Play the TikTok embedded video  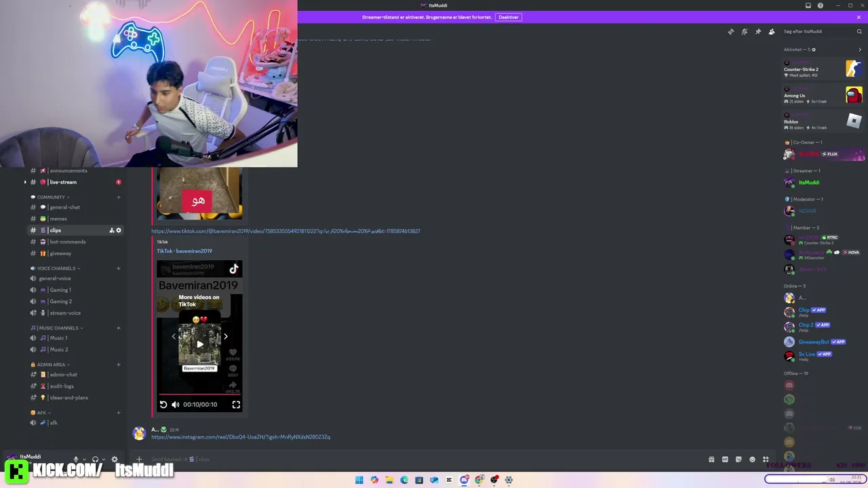[x=199, y=344]
